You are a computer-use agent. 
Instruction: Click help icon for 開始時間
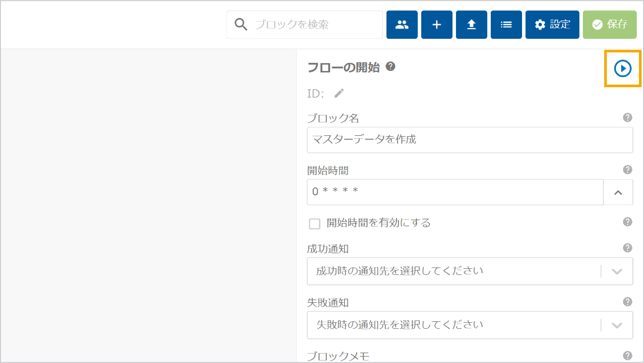click(x=627, y=170)
